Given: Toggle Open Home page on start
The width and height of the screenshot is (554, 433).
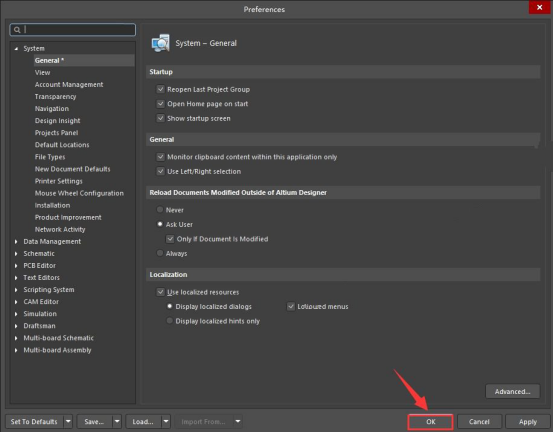Looking at the screenshot, I should coord(160,104).
